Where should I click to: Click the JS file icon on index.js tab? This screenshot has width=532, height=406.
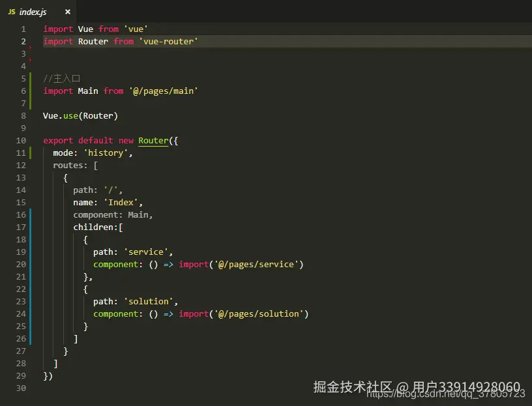coord(12,12)
